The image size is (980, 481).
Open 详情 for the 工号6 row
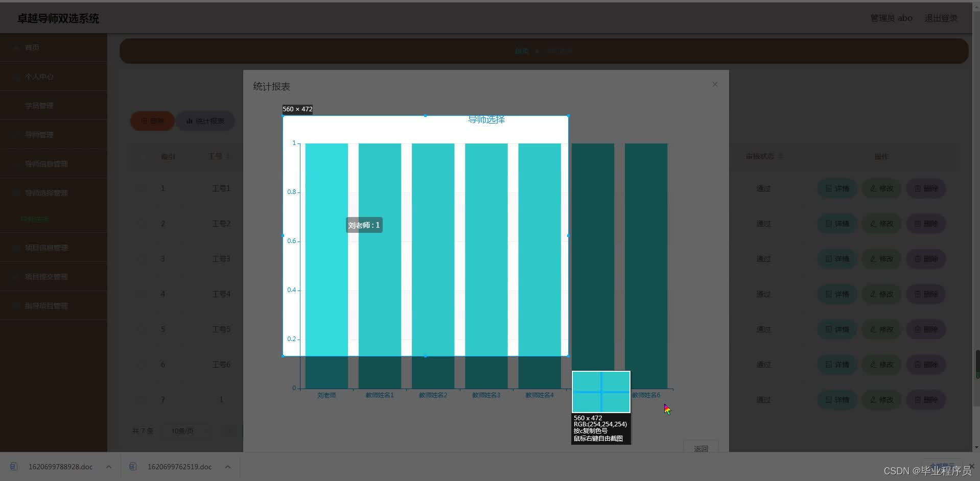point(837,365)
